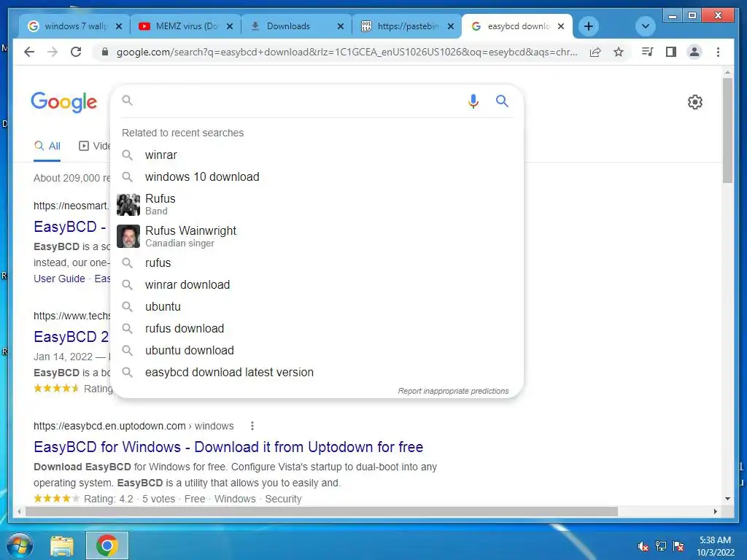Open the media controls icon
The width and height of the screenshot is (747, 560).
coord(647,52)
